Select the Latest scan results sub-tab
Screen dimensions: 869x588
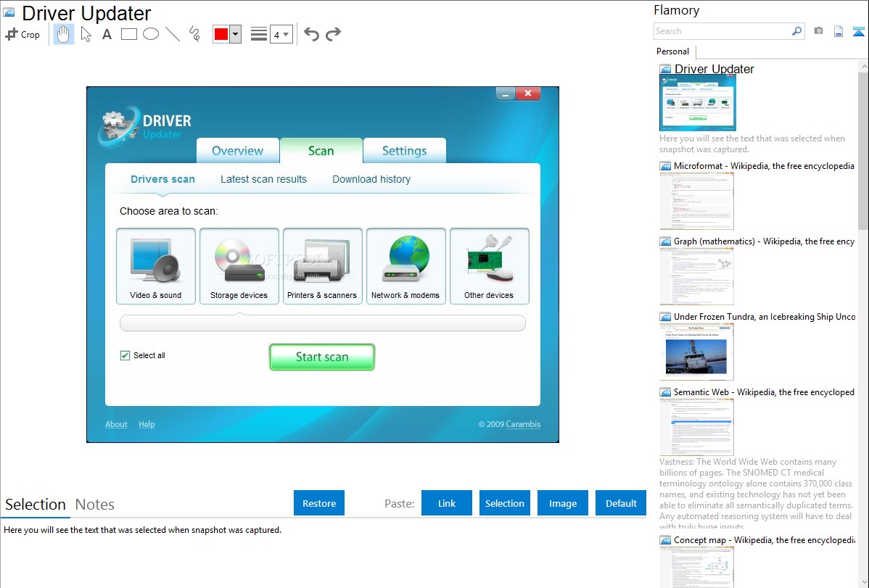[263, 179]
